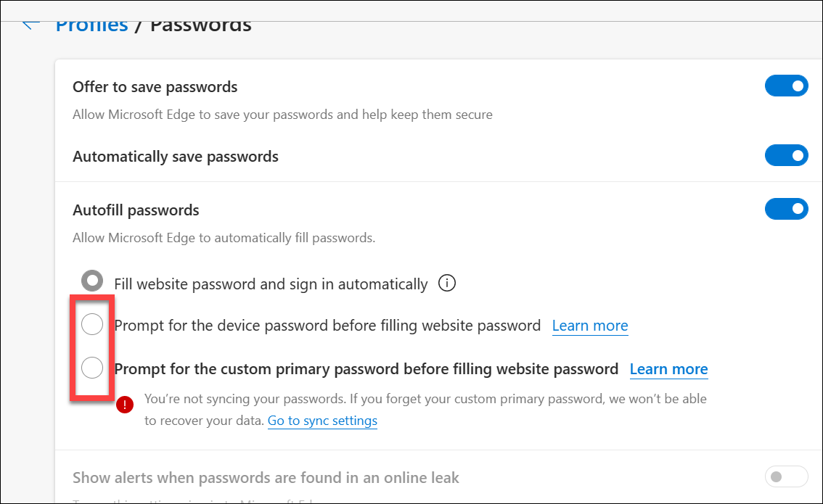Go back to Profiles via breadcrumb

(91, 26)
